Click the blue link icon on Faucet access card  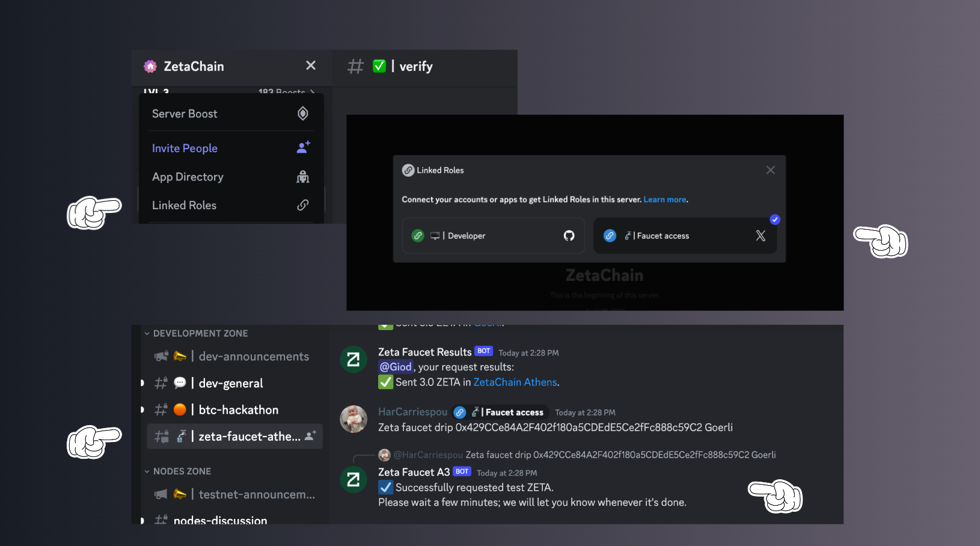tap(610, 236)
